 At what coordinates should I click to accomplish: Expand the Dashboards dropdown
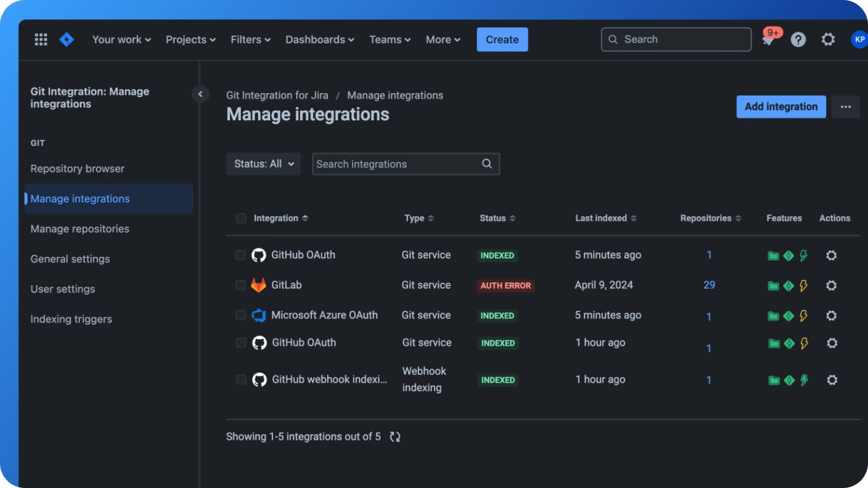tap(320, 40)
